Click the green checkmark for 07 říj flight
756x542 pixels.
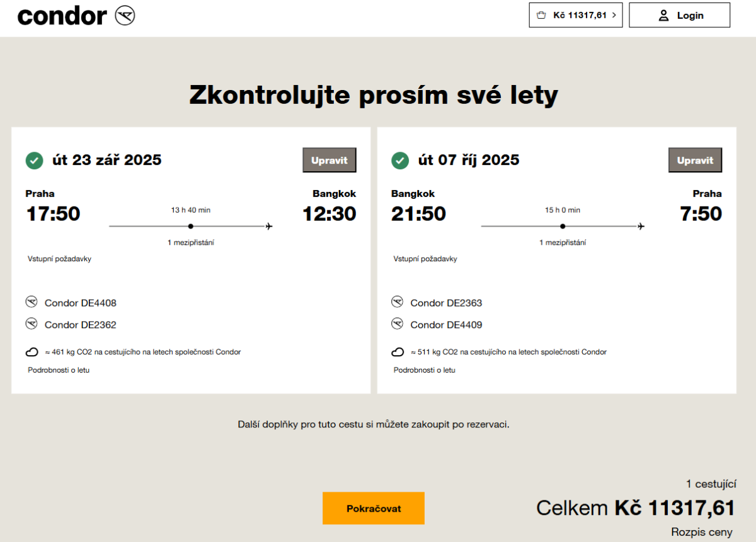(400, 161)
